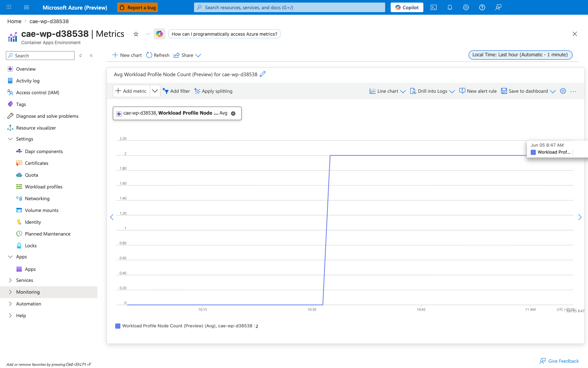Open the notifications bell

click(x=450, y=7)
